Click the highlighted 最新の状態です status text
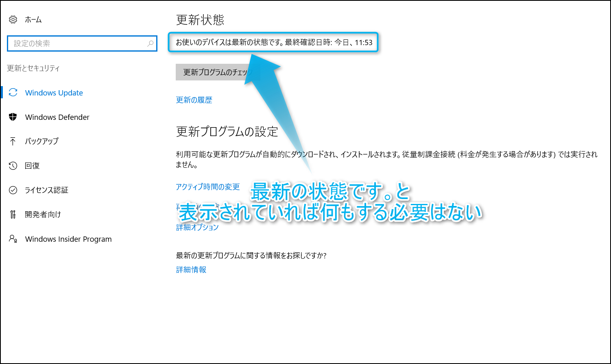This screenshot has width=611, height=364. point(274,42)
